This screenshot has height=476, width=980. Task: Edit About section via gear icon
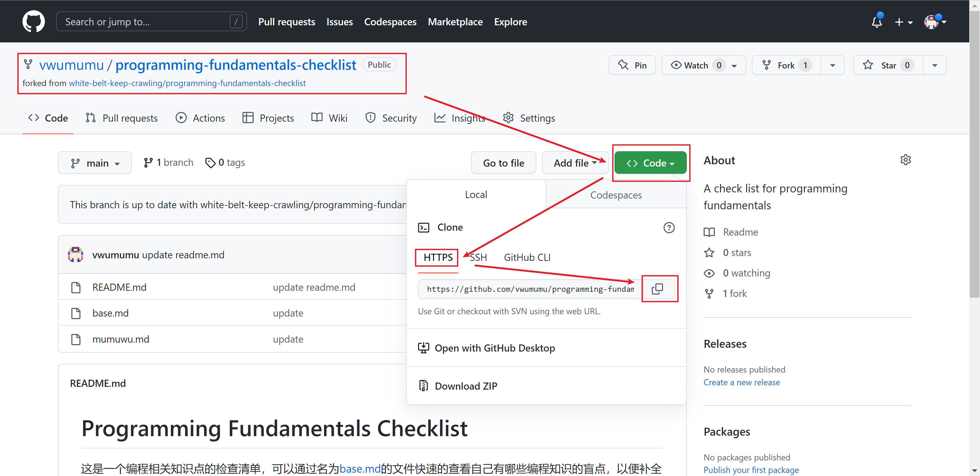coord(905,160)
